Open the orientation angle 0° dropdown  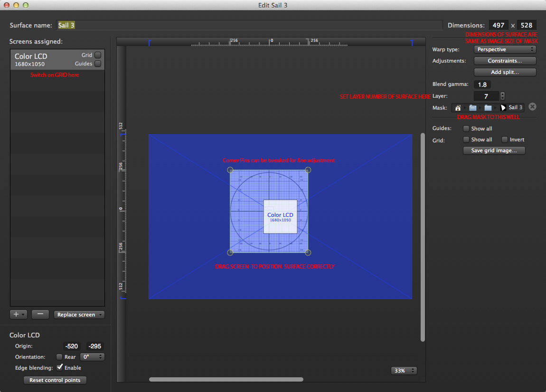point(92,357)
